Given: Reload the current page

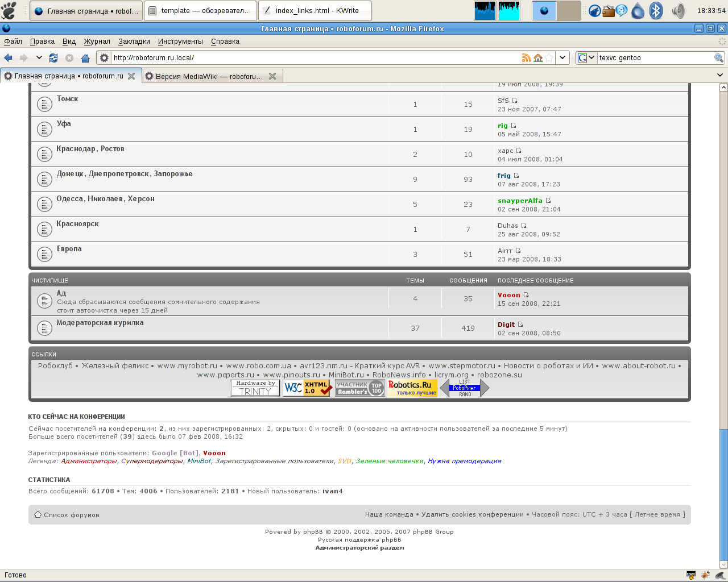Looking at the screenshot, I should click(x=53, y=58).
